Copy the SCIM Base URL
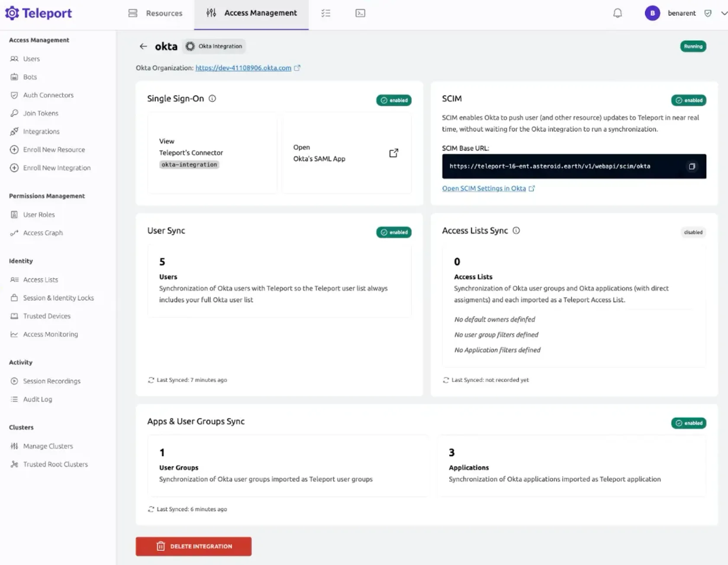728x565 pixels. coord(692,167)
